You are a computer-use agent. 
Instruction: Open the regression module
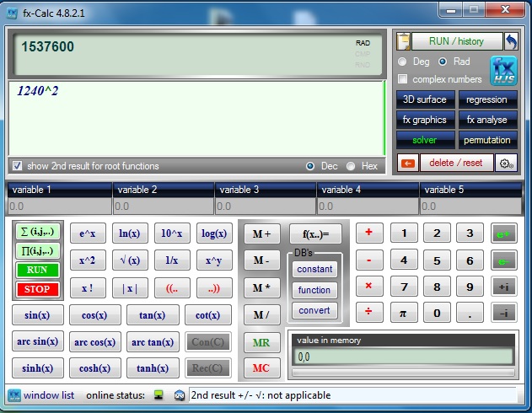[x=488, y=99]
